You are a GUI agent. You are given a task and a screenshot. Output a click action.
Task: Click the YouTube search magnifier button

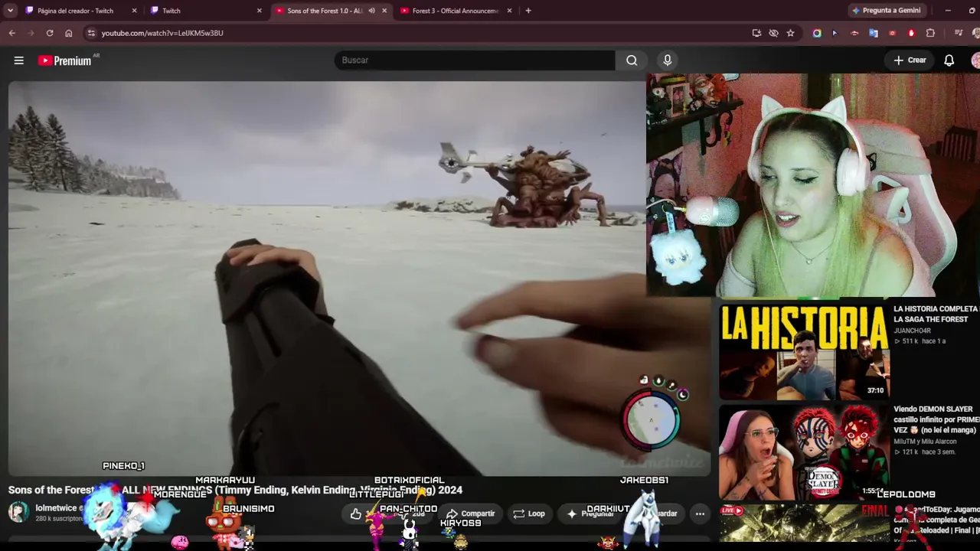click(632, 60)
